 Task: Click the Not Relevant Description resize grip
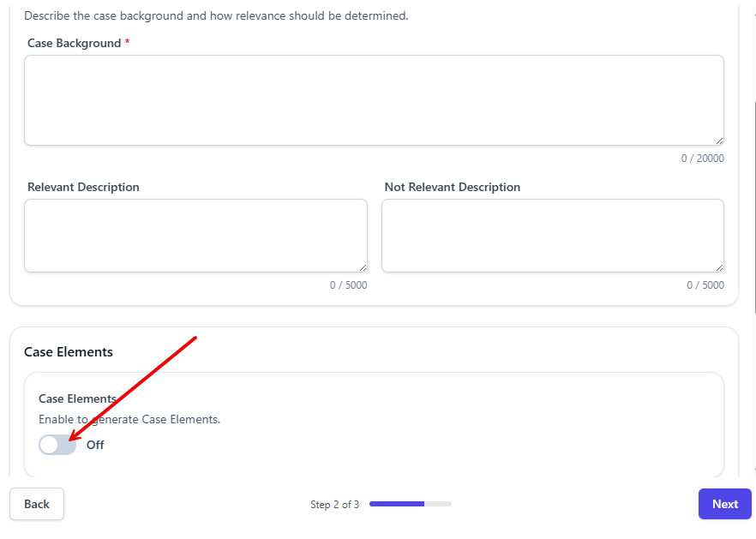(x=718, y=267)
